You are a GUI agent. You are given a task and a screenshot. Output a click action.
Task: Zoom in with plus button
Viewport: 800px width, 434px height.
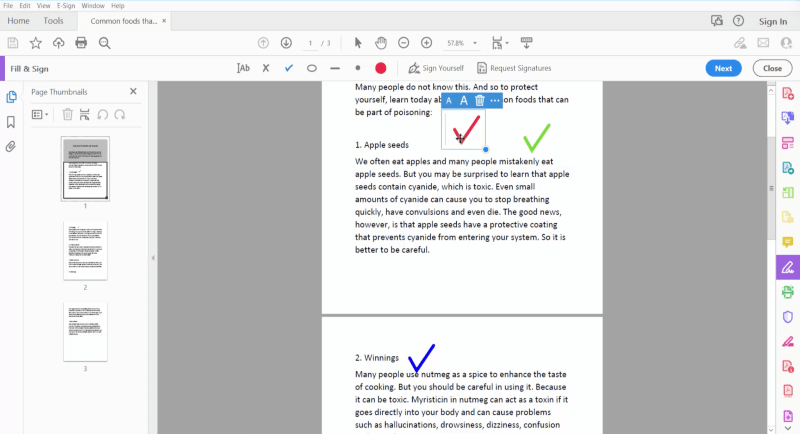point(427,43)
